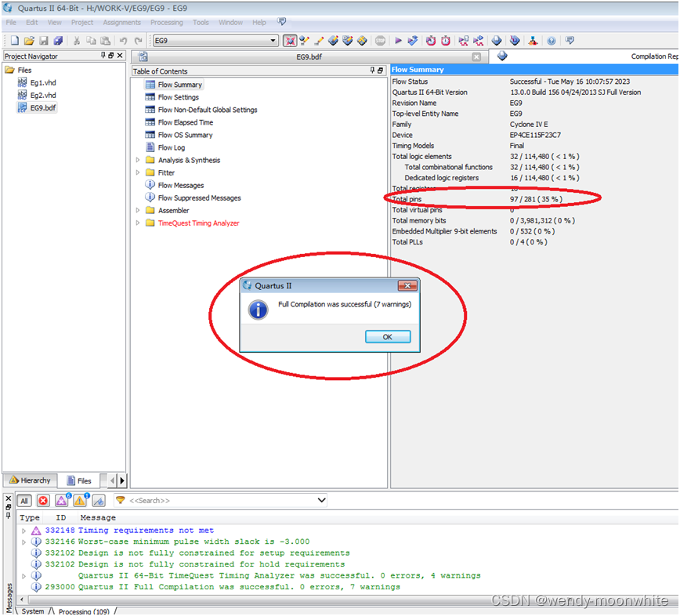The image size is (680, 616).
Task: Close the Quartus II success dialog
Action: (x=407, y=285)
